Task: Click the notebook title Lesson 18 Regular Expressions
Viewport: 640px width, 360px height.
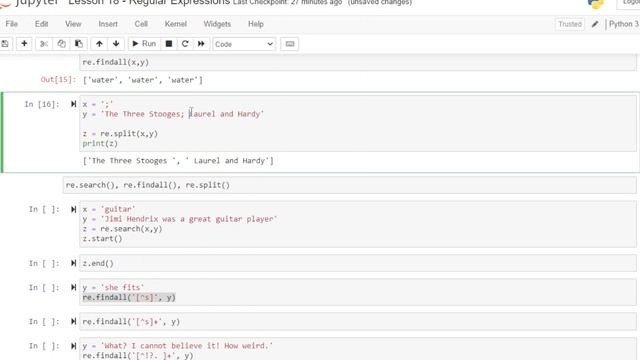Action: point(149,2)
